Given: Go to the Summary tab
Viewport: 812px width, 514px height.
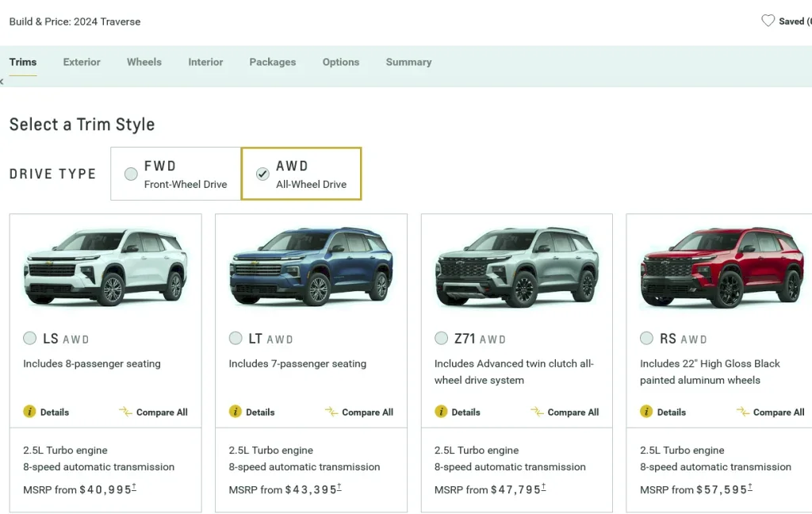Looking at the screenshot, I should tap(408, 62).
